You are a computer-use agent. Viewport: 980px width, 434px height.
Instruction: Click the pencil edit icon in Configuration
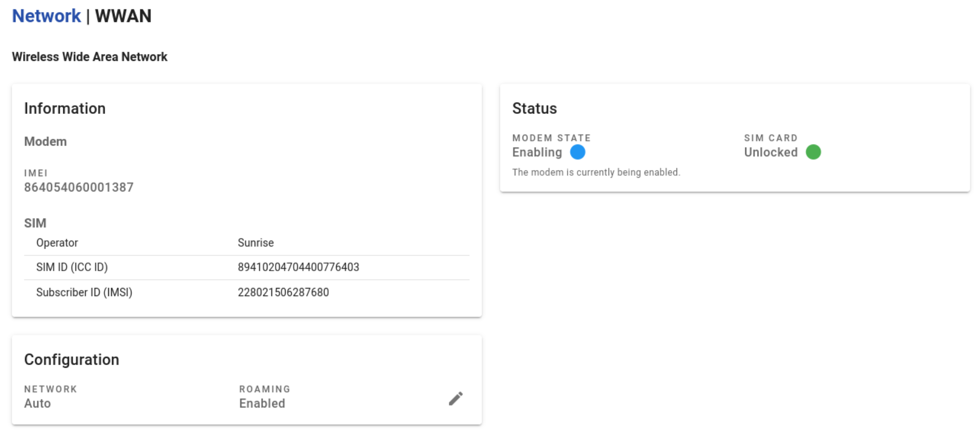point(456,398)
